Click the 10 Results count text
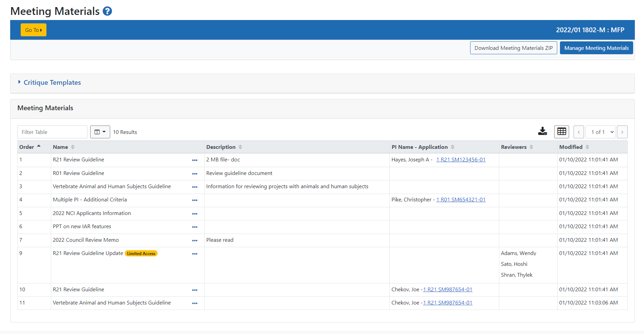 125,132
